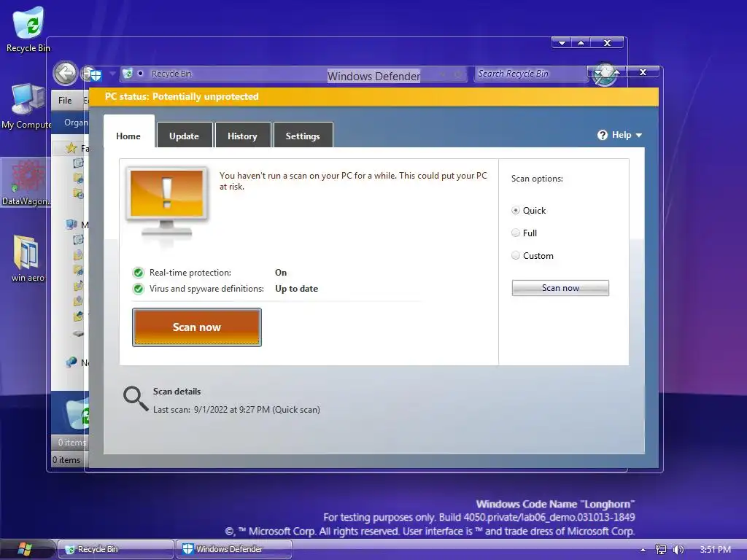Screen dimensions: 747x560
Task: Switch to Windows Defender taskbar button
Action: pos(234,549)
